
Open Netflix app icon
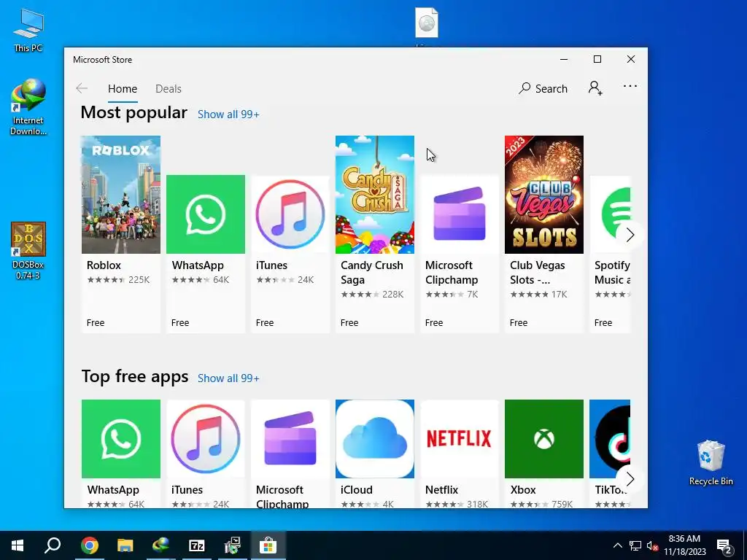pyautogui.click(x=460, y=438)
